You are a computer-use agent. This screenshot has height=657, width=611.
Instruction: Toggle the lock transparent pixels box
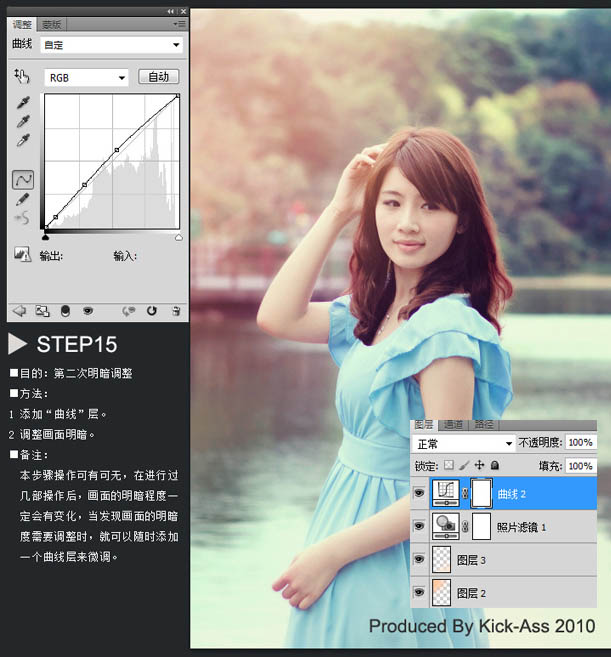[x=449, y=466]
